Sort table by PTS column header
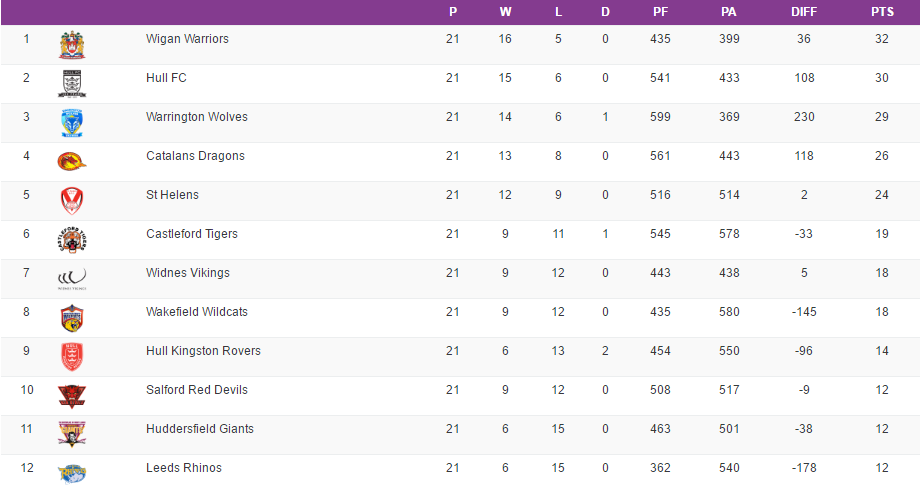This screenshot has width=923, height=504. (x=882, y=12)
